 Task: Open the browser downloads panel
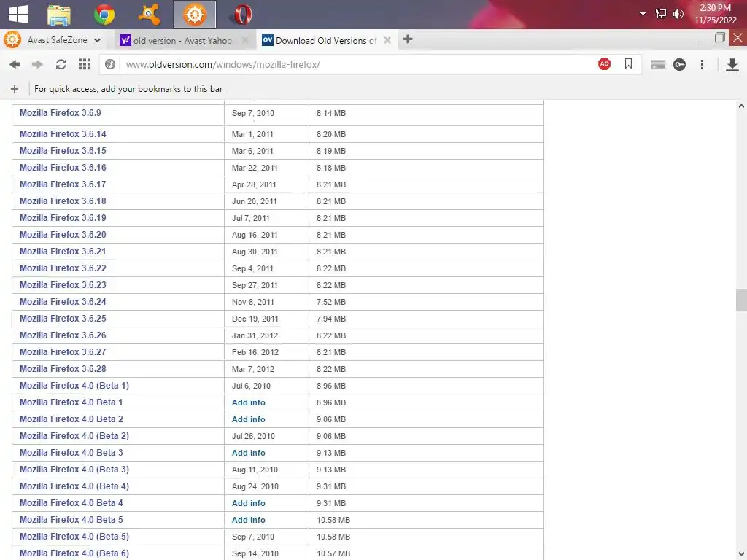(x=732, y=64)
